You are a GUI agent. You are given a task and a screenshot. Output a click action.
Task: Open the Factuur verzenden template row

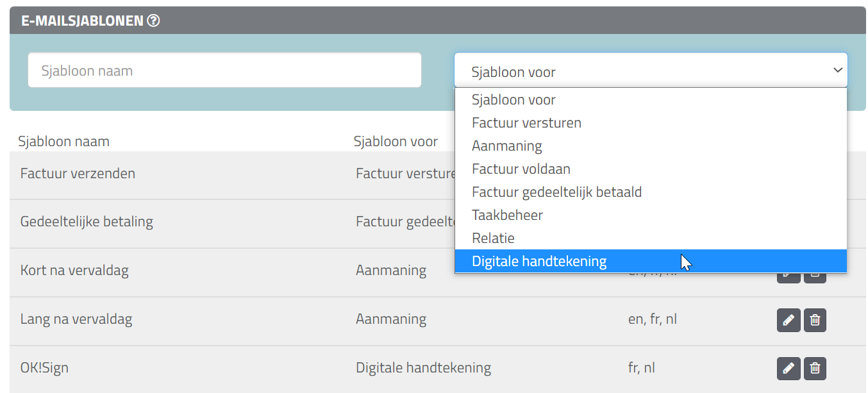click(x=78, y=174)
